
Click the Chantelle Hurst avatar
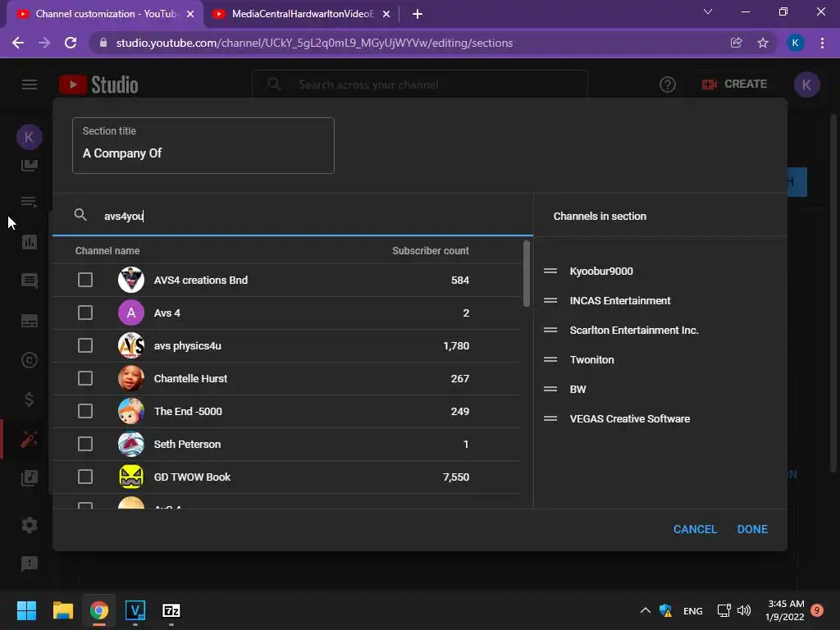click(131, 379)
